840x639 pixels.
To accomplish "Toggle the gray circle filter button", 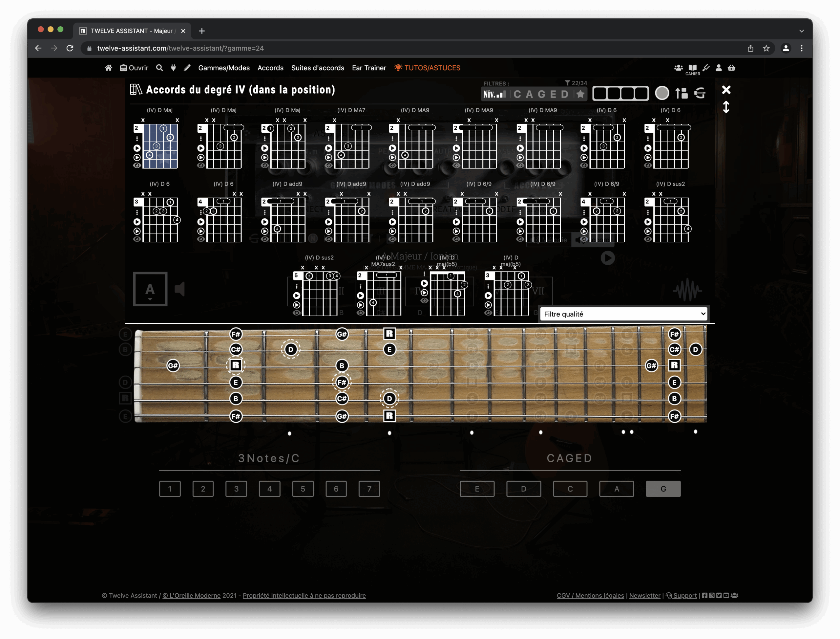I will click(x=662, y=93).
